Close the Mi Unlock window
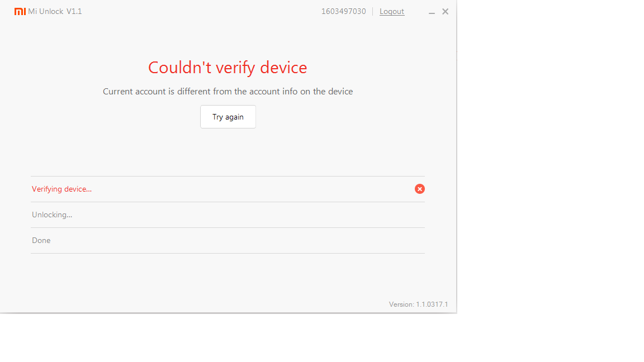Image resolution: width=644 pixels, height=362 pixels. (x=445, y=12)
